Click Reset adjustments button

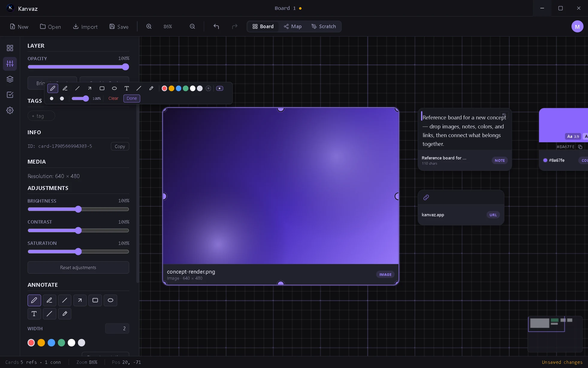[78, 268]
